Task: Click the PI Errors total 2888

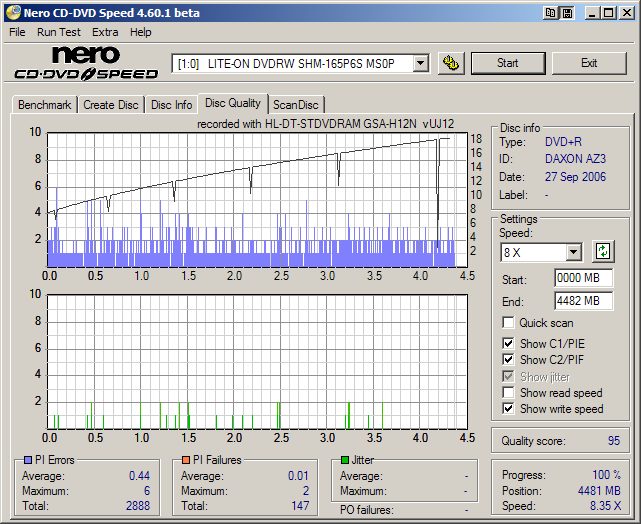Action: [x=138, y=506]
